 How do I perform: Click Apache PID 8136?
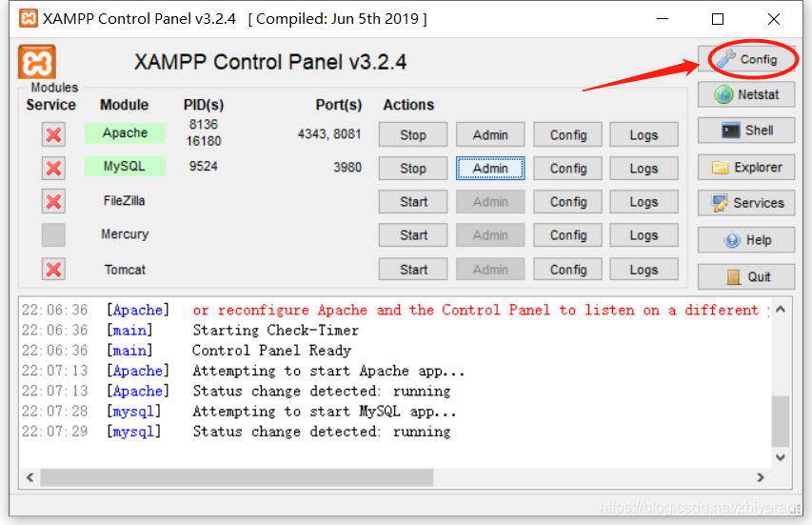[x=204, y=125]
